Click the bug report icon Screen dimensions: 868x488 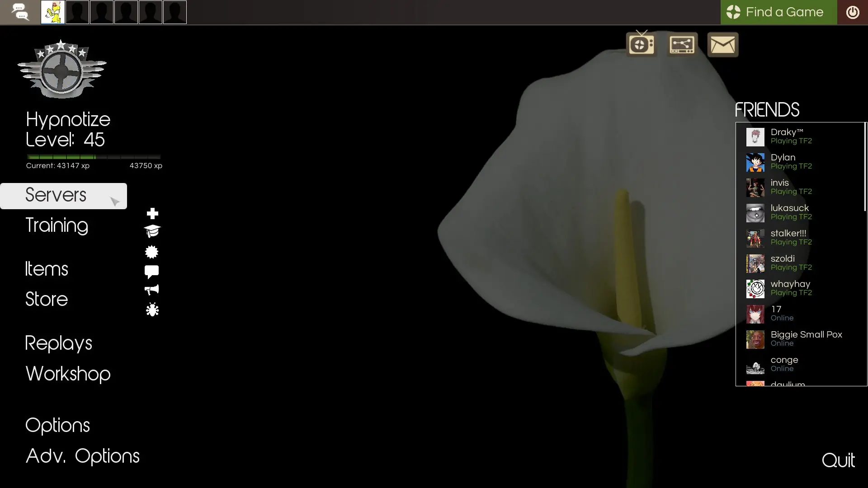(x=152, y=310)
